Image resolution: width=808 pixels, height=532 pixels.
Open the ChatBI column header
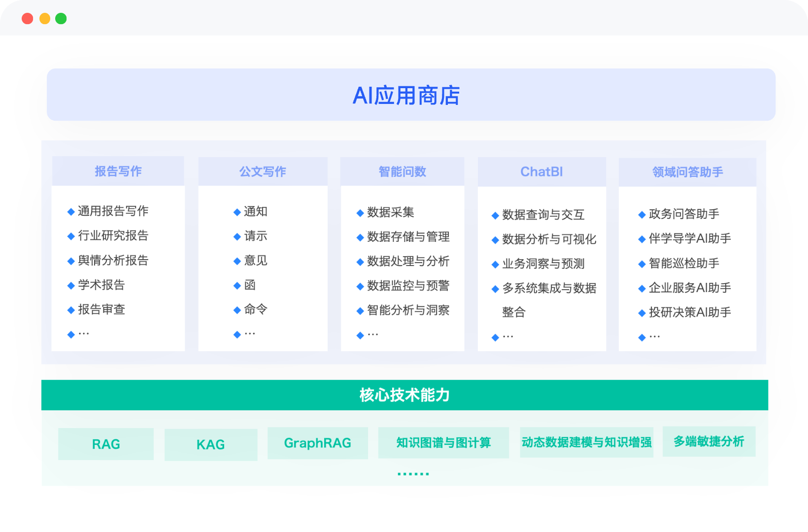(542, 171)
